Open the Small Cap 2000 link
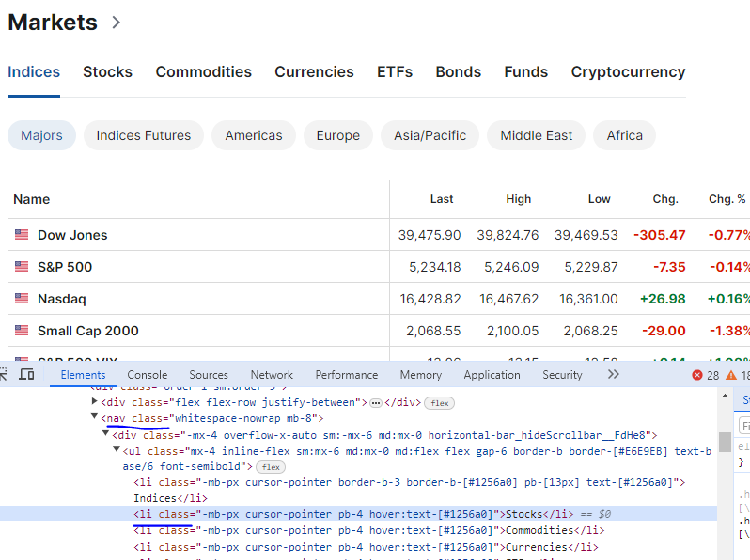Screen dimensions: 750x560 point(88,331)
